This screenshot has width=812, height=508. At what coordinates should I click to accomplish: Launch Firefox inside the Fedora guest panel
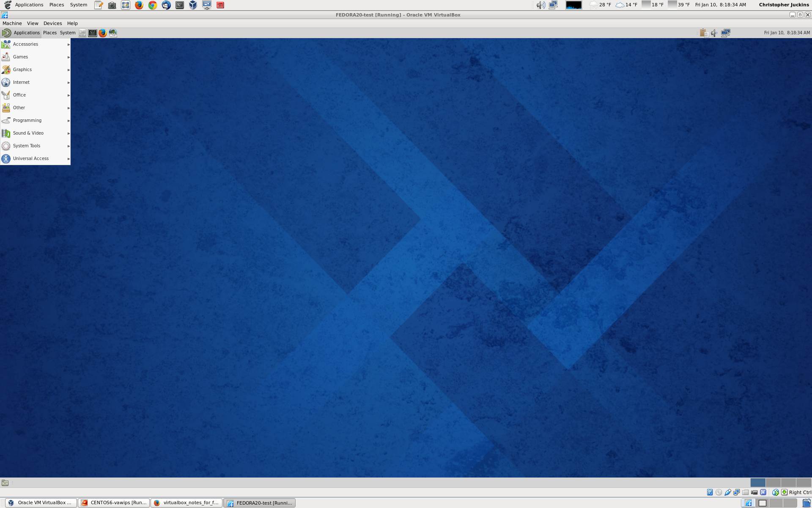pyautogui.click(x=103, y=33)
